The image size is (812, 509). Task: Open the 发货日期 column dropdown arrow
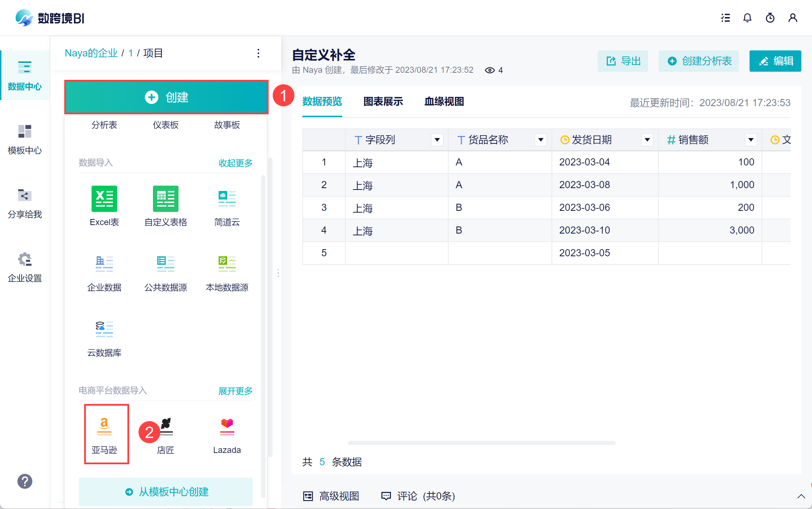pos(647,140)
